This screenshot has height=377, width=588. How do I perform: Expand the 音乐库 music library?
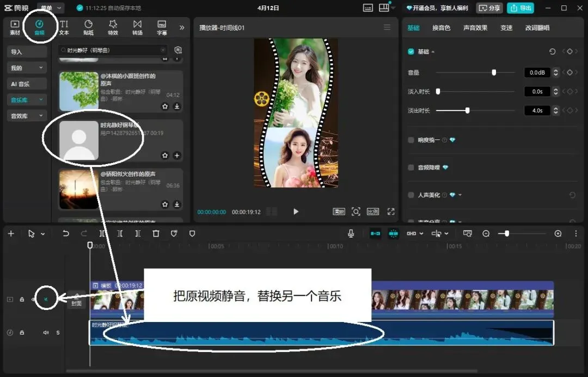pyautogui.click(x=27, y=100)
